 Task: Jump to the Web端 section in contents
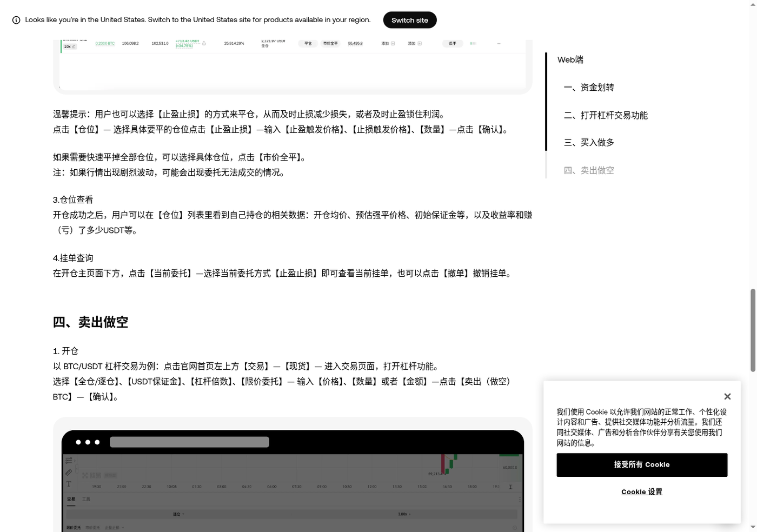(x=570, y=60)
